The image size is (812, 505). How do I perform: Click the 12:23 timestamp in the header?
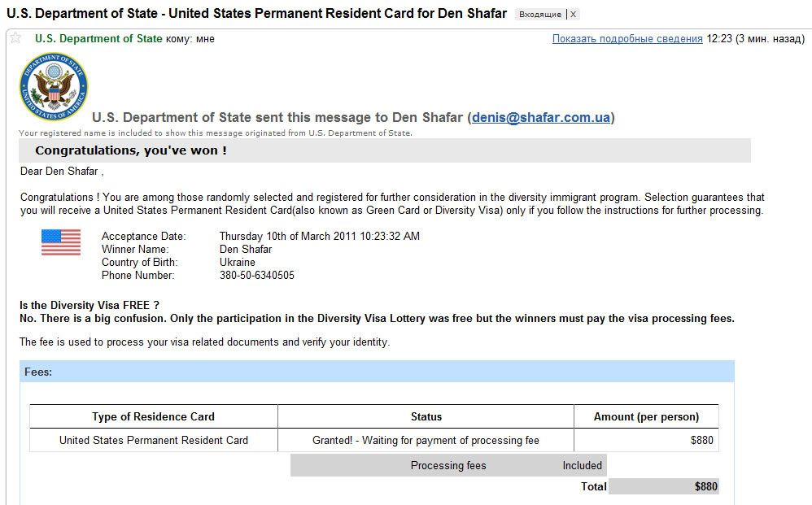coord(719,39)
